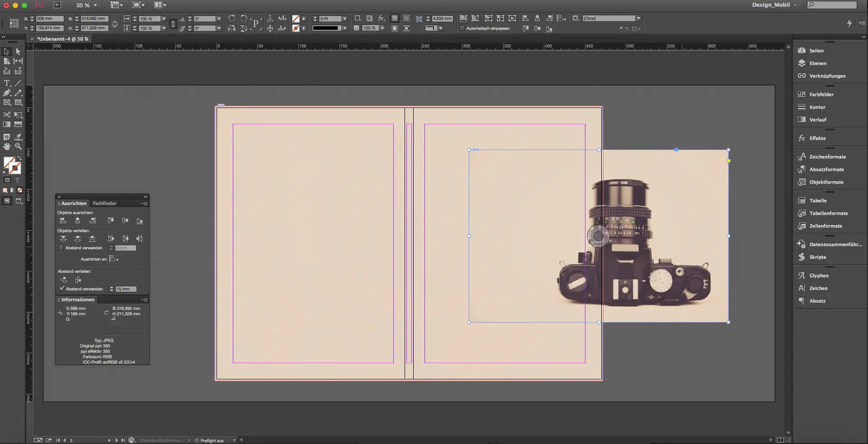Open Adobe Bridge with the Br icon
868x444 pixels.
point(57,5)
